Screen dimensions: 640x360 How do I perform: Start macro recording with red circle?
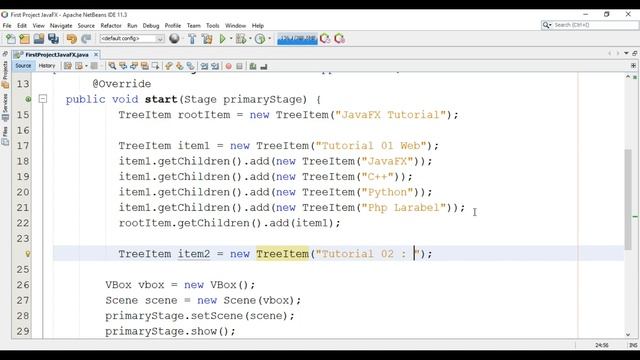coord(229,66)
